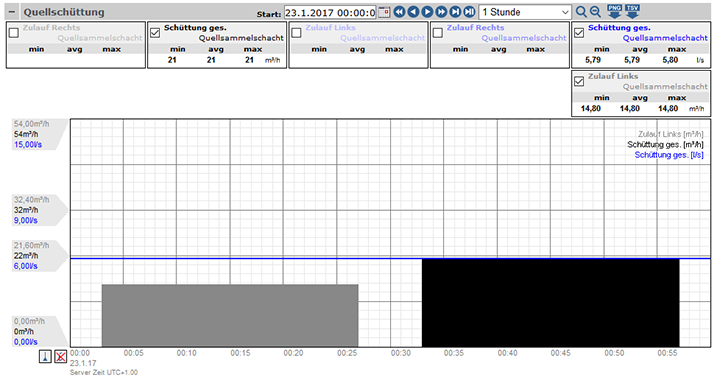The height and width of the screenshot is (380, 720).
Task: Click the '0,00m³/h' y-axis label
Action: point(29,321)
